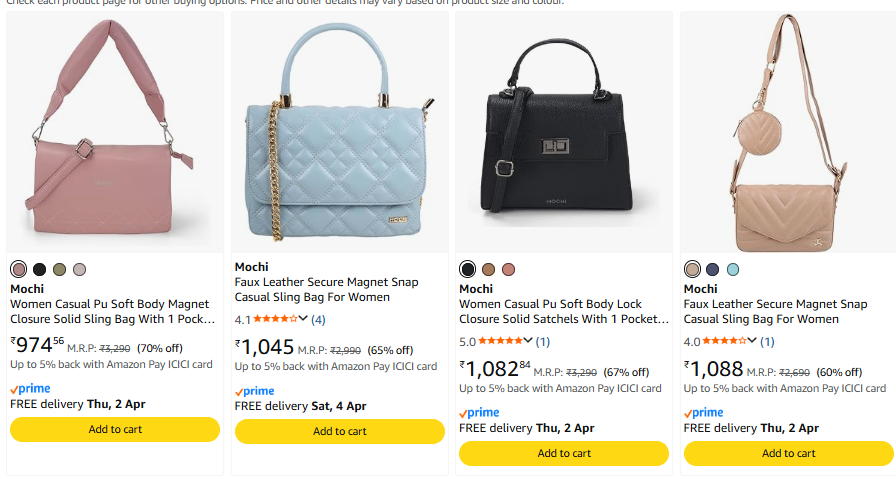Choose the navy swatch on the beige sling bag
The height and width of the screenshot is (479, 896).
(x=713, y=269)
